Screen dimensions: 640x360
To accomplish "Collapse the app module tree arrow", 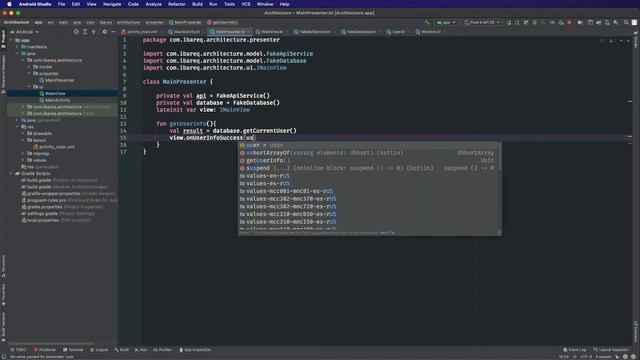I will (x=11, y=40).
